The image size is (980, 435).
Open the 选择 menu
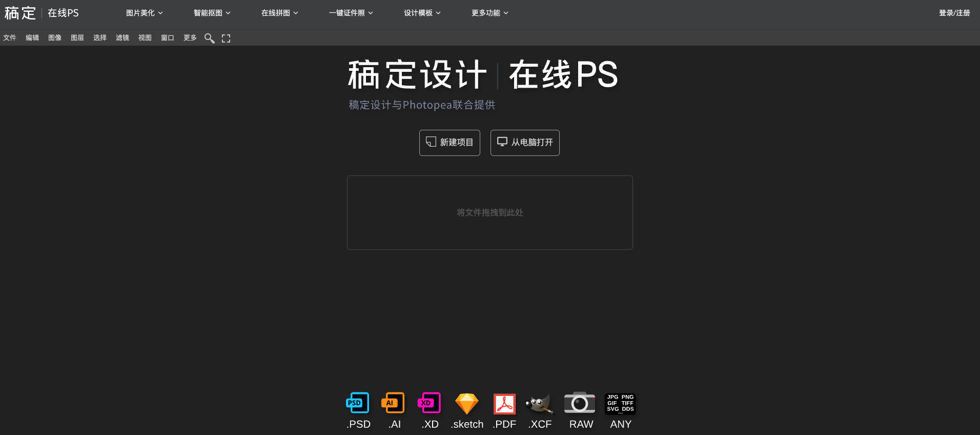[100, 38]
